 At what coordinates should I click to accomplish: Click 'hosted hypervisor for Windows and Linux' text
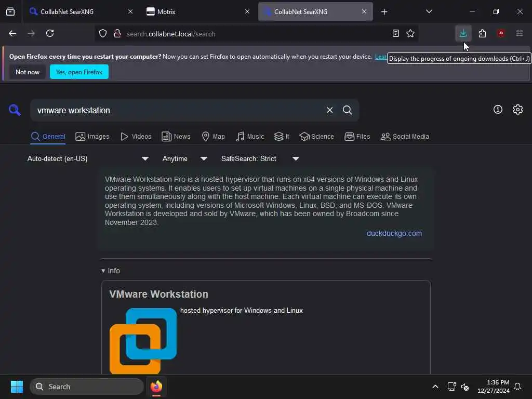(242, 311)
